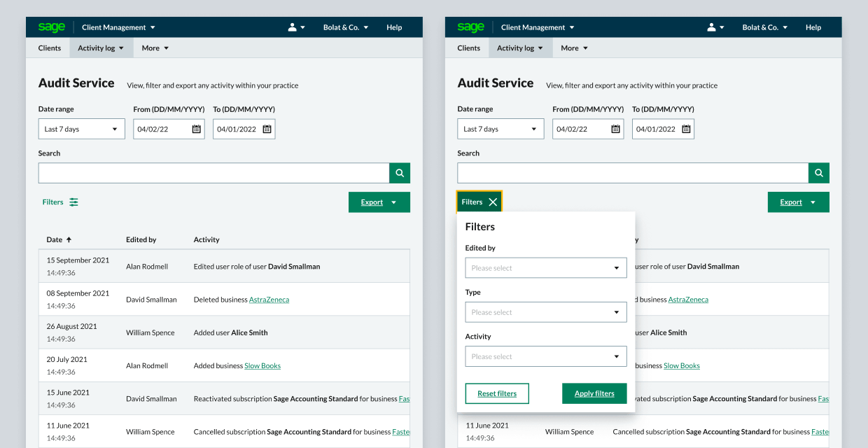Select 15 September 2021 row date in left window
868x448 pixels.
78,260
